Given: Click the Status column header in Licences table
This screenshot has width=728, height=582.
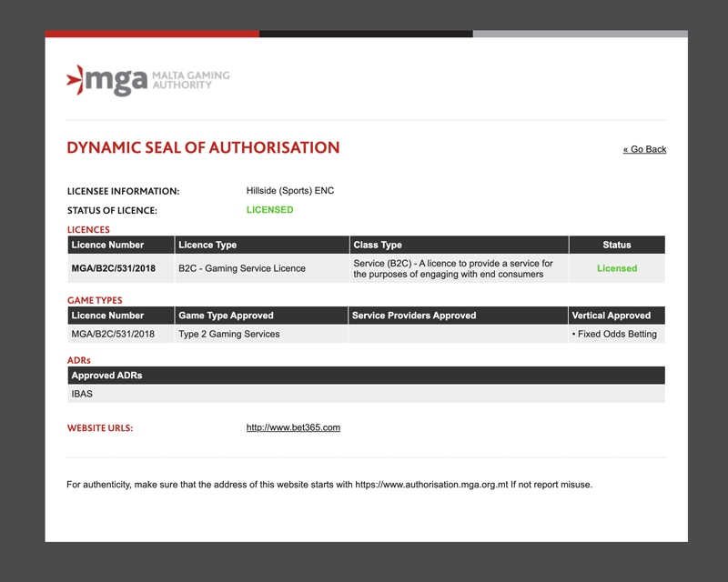Looking at the screenshot, I should pos(616,245).
